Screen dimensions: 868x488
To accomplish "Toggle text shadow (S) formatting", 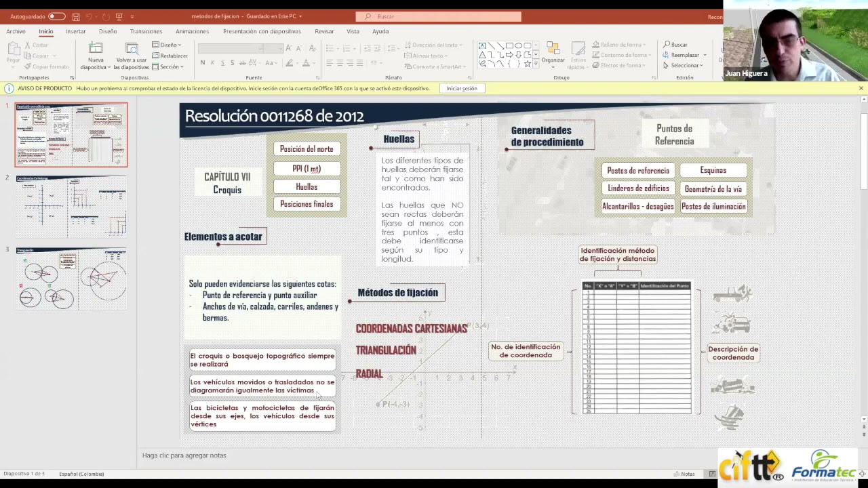I will (x=232, y=63).
